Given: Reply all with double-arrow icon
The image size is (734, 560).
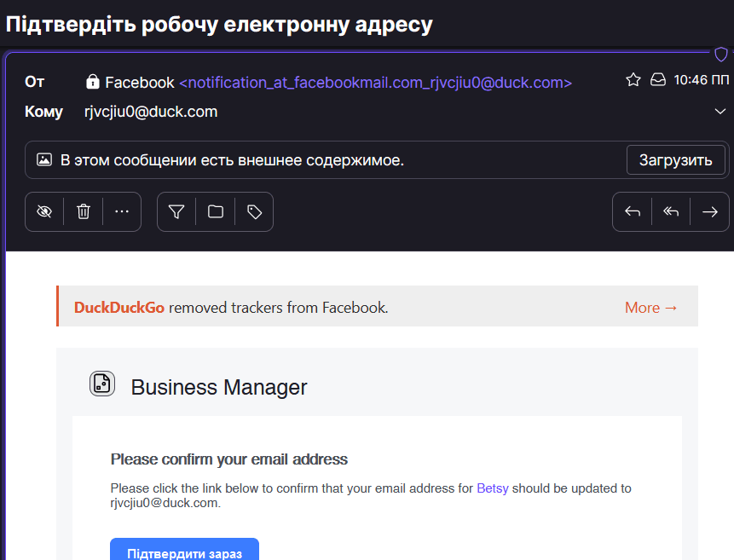Looking at the screenshot, I should pos(671,211).
